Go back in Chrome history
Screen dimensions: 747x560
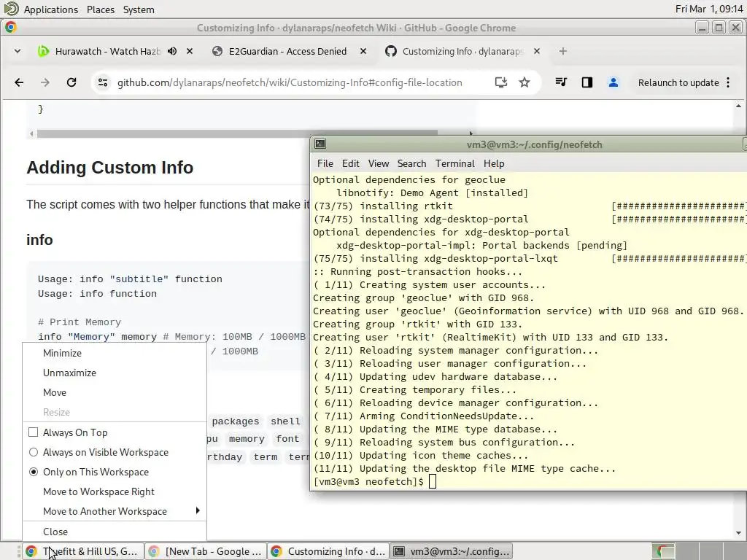click(19, 82)
